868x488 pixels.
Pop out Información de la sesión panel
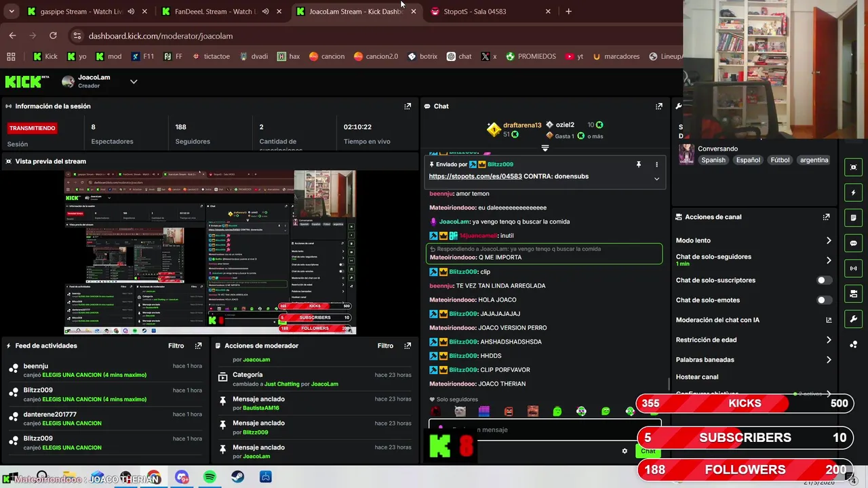(x=408, y=106)
